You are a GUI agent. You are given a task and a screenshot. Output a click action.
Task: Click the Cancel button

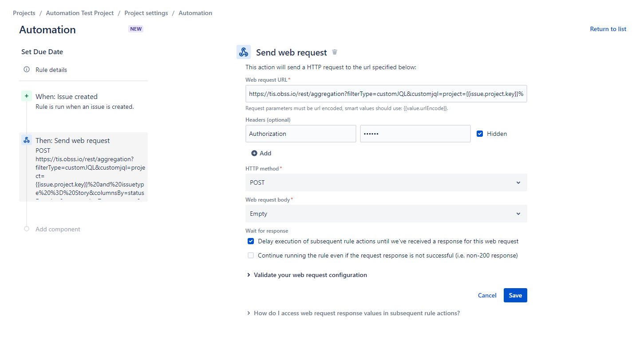[x=487, y=295]
